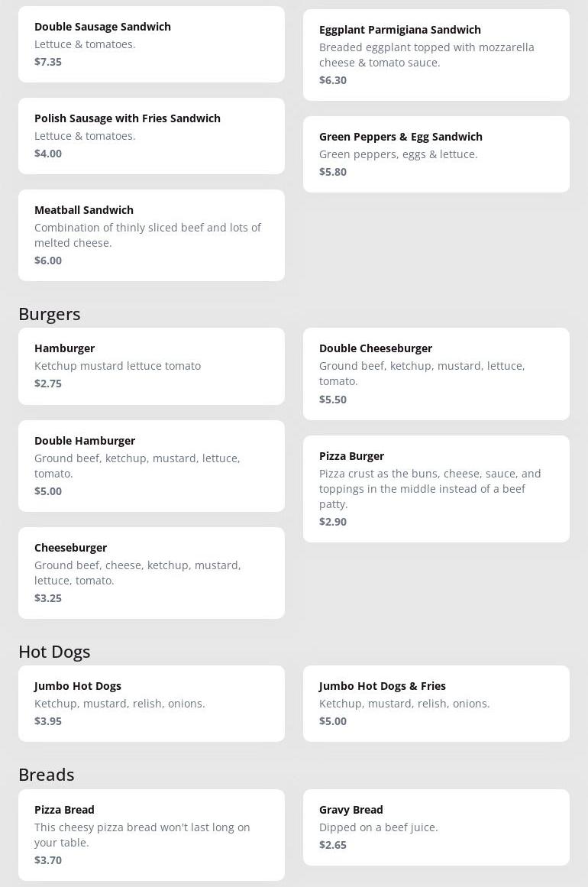This screenshot has width=588, height=887.
Task: Click the Breads section heading
Action: click(47, 775)
